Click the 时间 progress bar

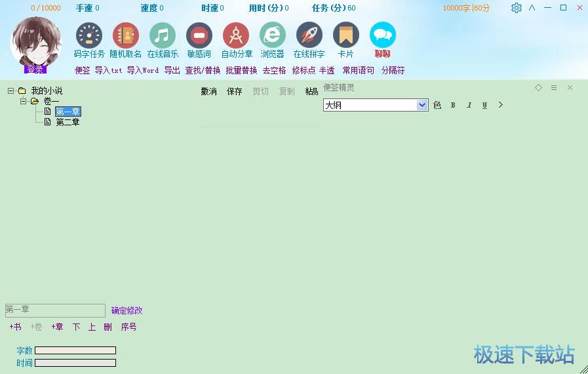[x=75, y=363]
